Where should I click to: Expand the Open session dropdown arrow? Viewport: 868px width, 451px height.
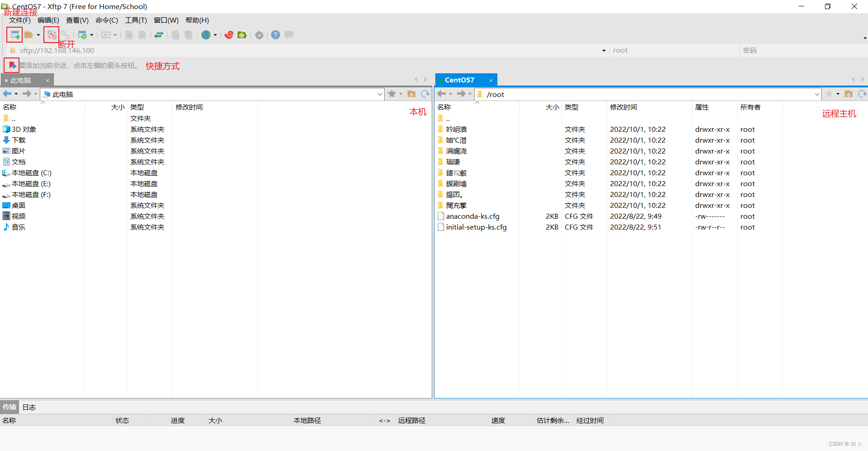(x=38, y=35)
